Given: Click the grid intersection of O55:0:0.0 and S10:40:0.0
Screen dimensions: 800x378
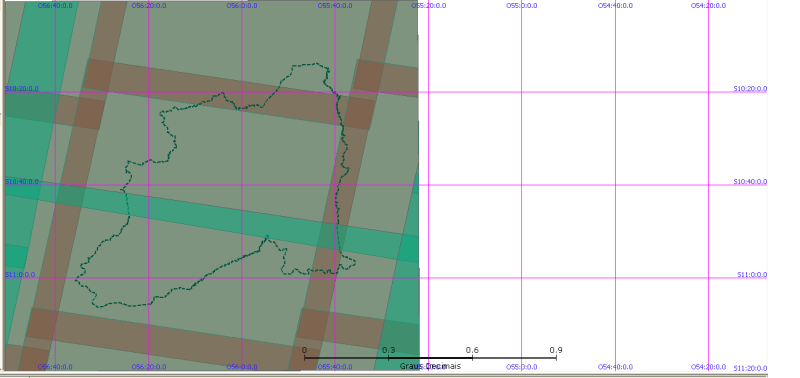Looking at the screenshot, I should coord(521,185).
